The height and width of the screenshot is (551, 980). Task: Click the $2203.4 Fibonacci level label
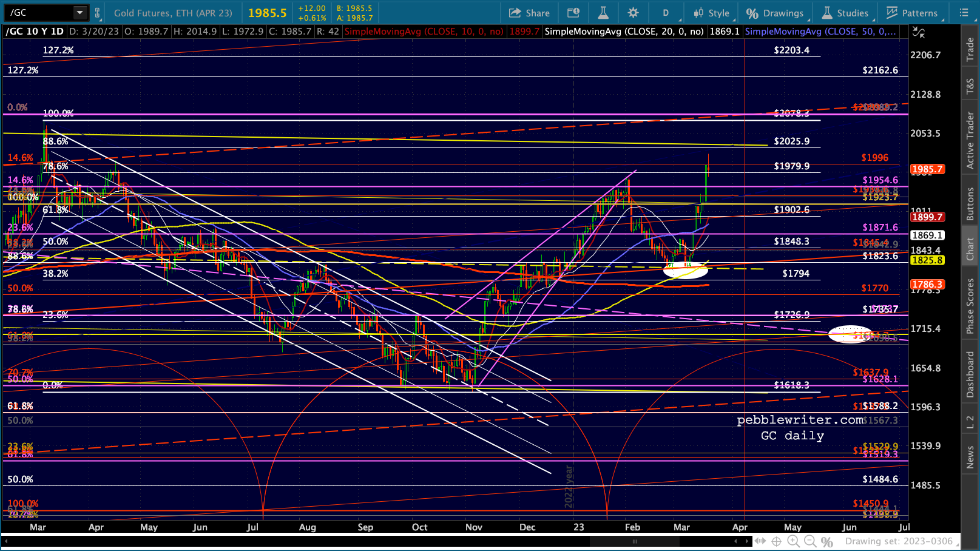tap(791, 50)
